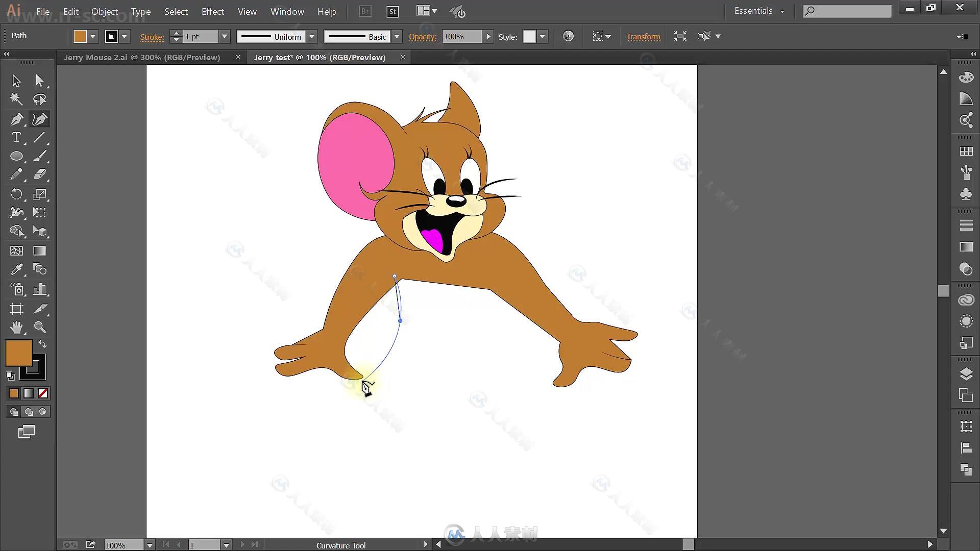Click the Eyedropper Tool icon
This screenshot has height=551, width=980.
(x=16, y=269)
